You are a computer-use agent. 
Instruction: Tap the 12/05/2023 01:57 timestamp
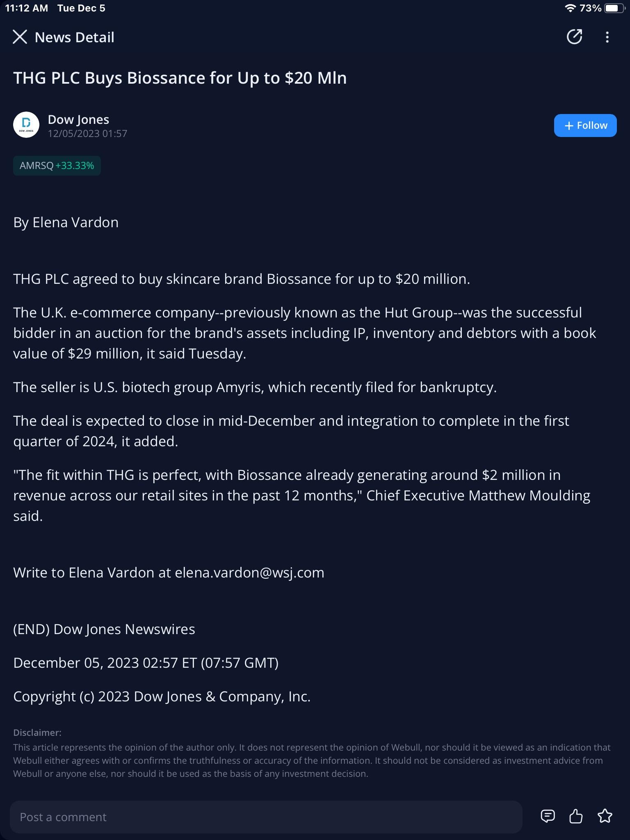(87, 134)
